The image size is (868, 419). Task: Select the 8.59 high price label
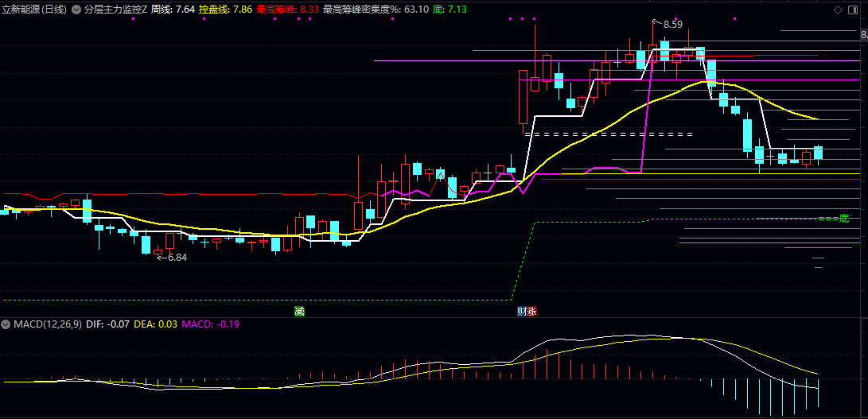[x=671, y=24]
